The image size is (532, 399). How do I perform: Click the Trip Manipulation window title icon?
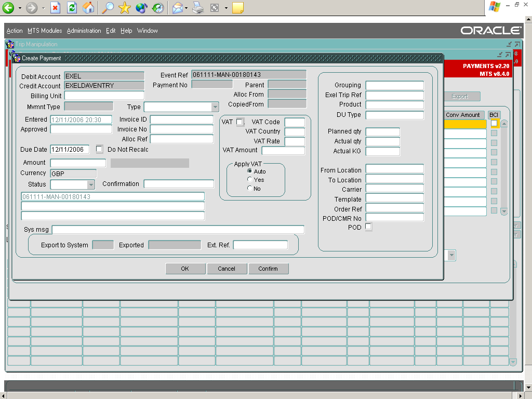pos(10,44)
